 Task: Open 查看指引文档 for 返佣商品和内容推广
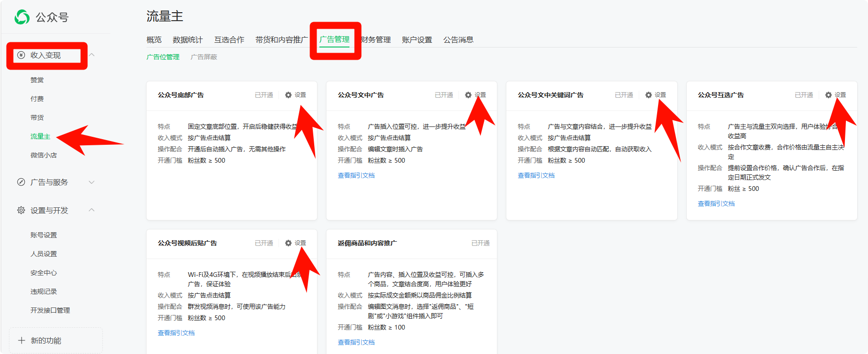pos(356,342)
